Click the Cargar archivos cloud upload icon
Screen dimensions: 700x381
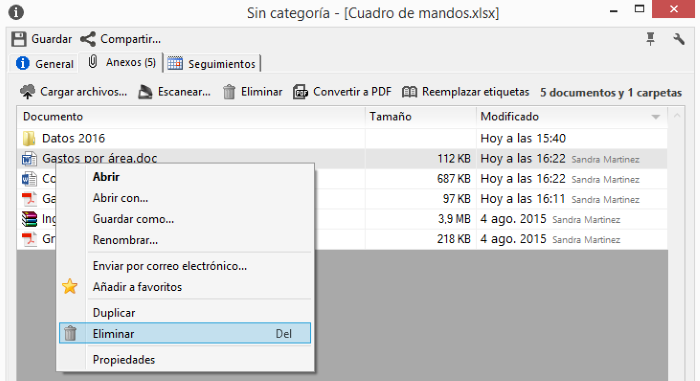(x=27, y=92)
